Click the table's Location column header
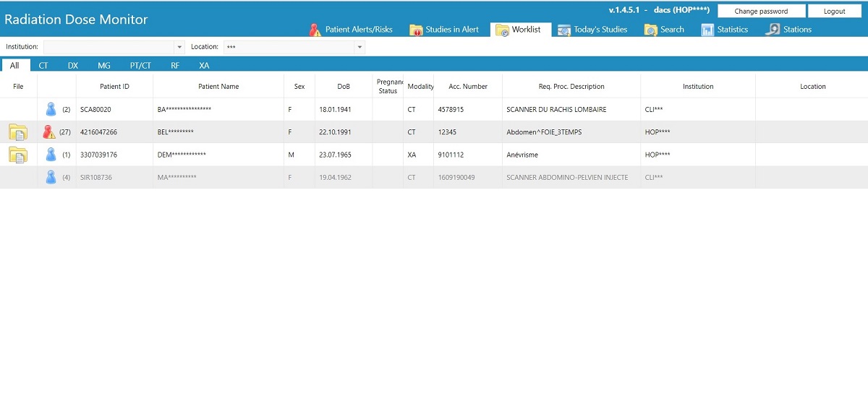 click(x=812, y=87)
